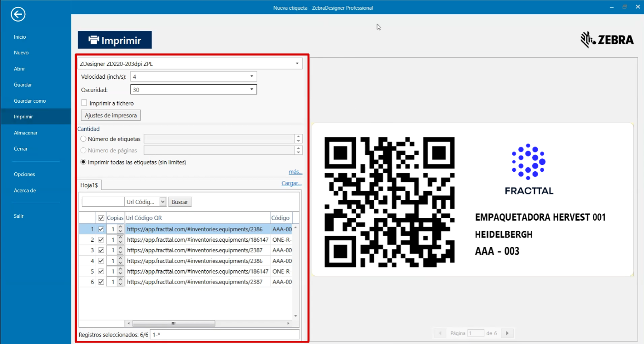Expand the Velocidad speed dropdown
Screen dimensions: 644x344
[251, 76]
